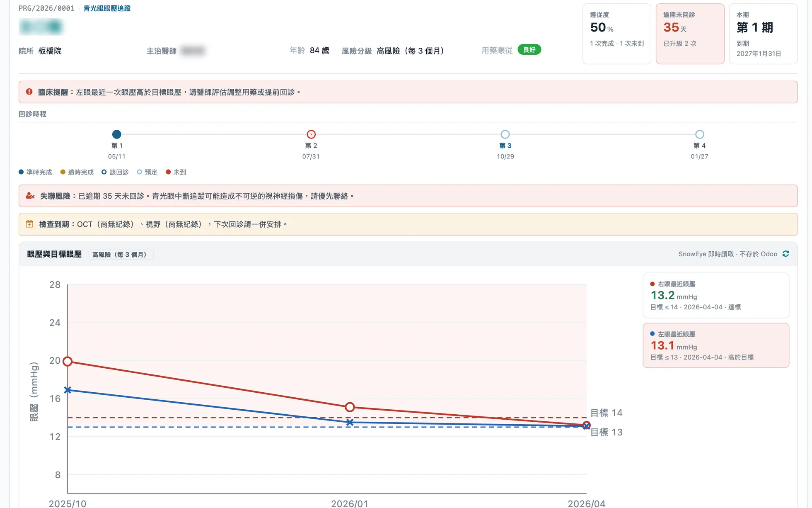This screenshot has width=812, height=508.
Task: Click the SnowEye refresh icon
Action: coord(785,254)
